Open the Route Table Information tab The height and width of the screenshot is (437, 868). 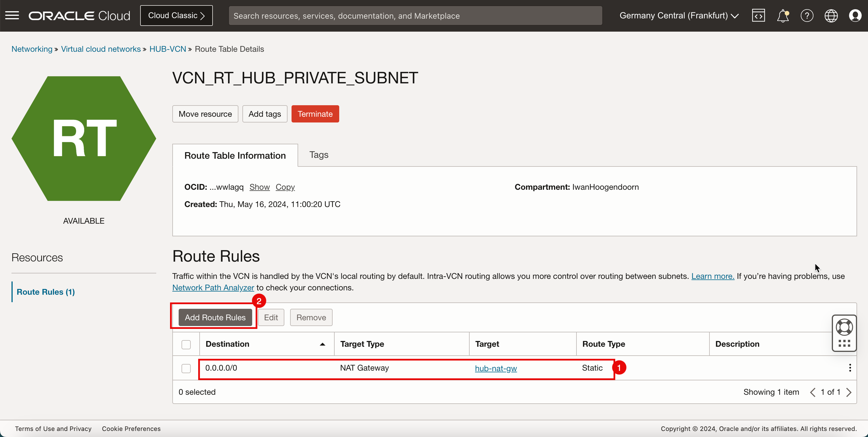pyautogui.click(x=234, y=155)
